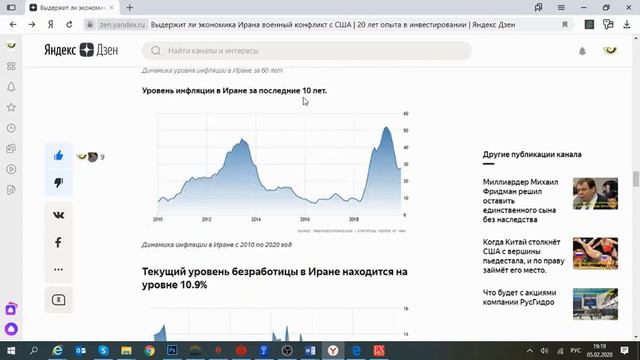Focus the channels and interests search field
Image resolution: width=640 pixels, height=360 pixels.
(x=307, y=51)
